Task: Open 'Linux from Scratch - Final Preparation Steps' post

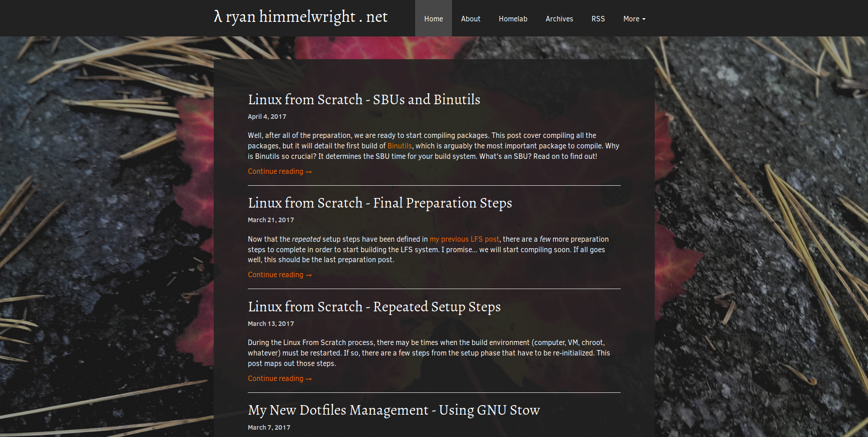Action: [380, 203]
